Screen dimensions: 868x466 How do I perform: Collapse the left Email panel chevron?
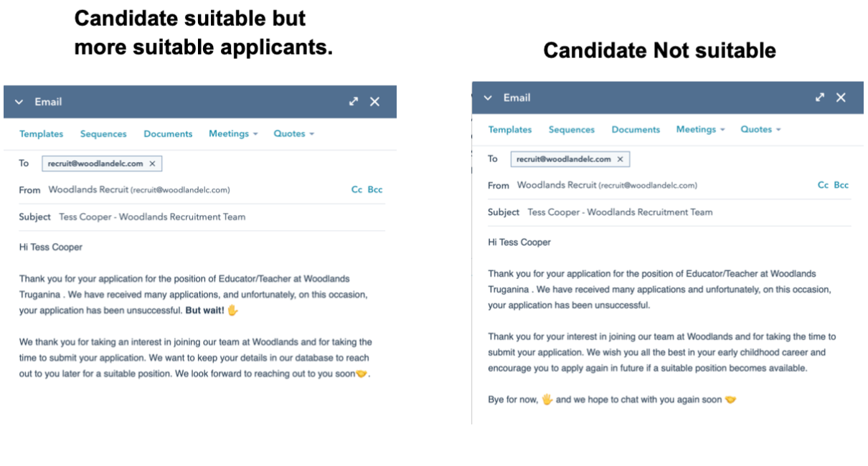coord(19,102)
